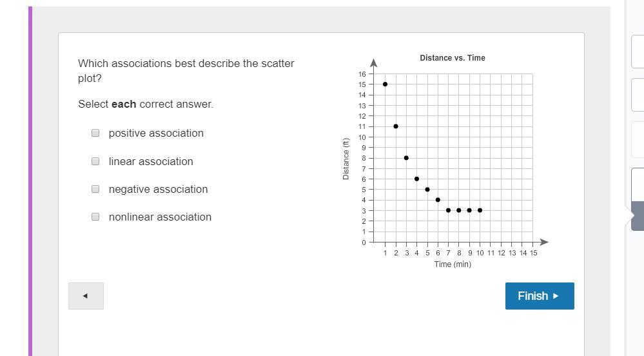Viewport: 644px width, 356px height.
Task: Click the 'Time (min)' axis label
Action: (453, 264)
